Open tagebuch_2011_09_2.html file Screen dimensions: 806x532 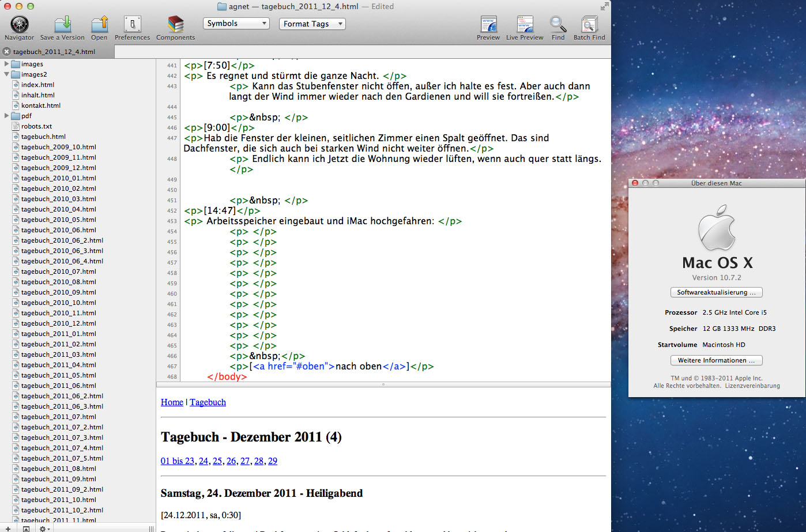click(62, 489)
